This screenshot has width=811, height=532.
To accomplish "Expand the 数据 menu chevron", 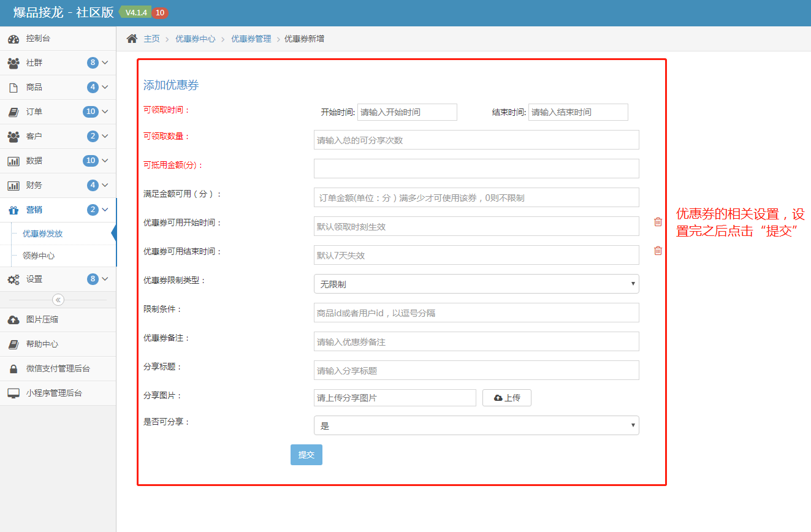I will click(x=105, y=161).
